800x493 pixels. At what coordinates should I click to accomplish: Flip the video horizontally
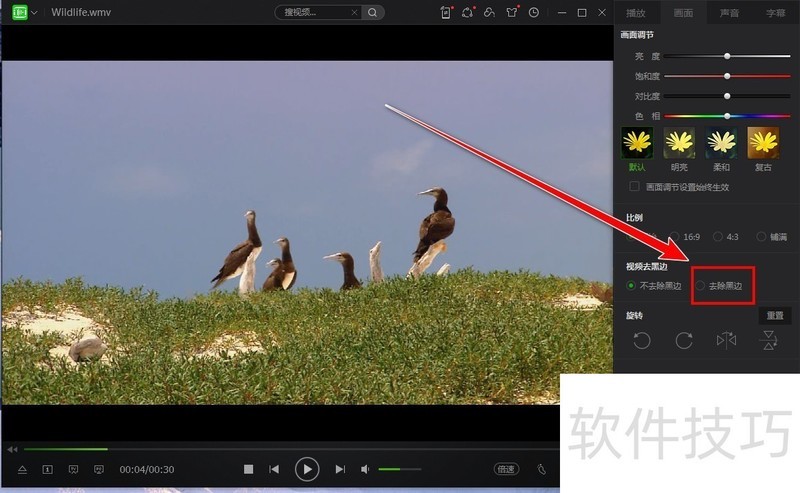[726, 341]
